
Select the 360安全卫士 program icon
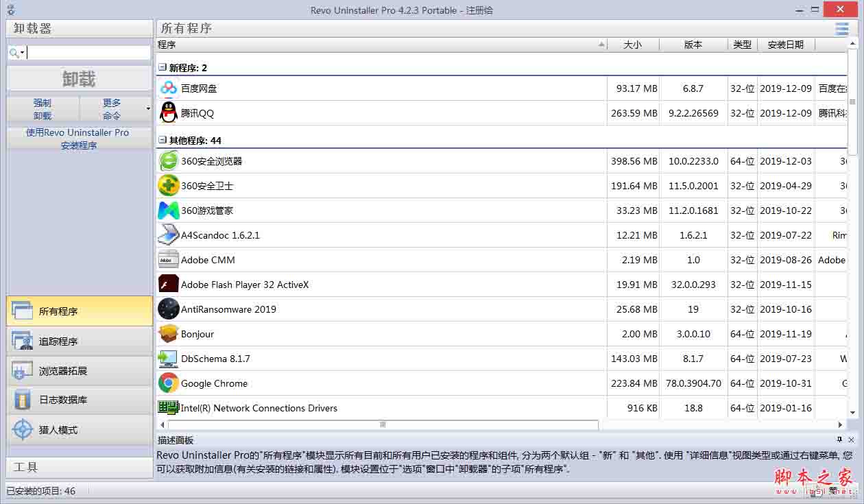coord(168,185)
